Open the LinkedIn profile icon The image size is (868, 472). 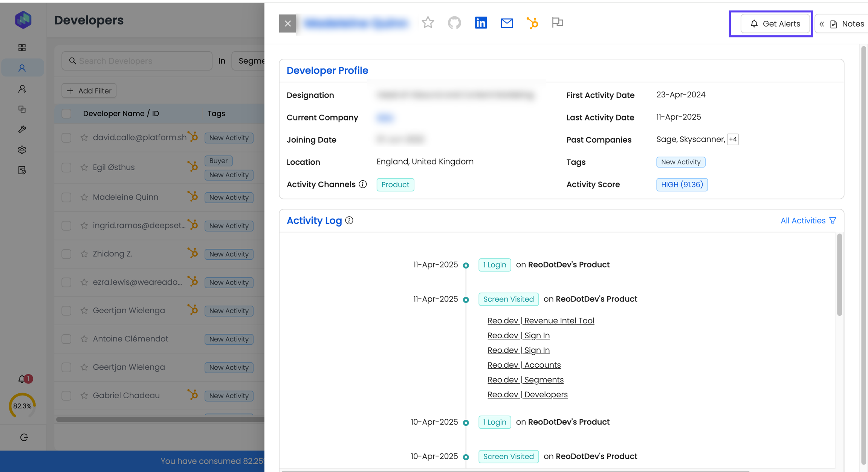tap(481, 23)
